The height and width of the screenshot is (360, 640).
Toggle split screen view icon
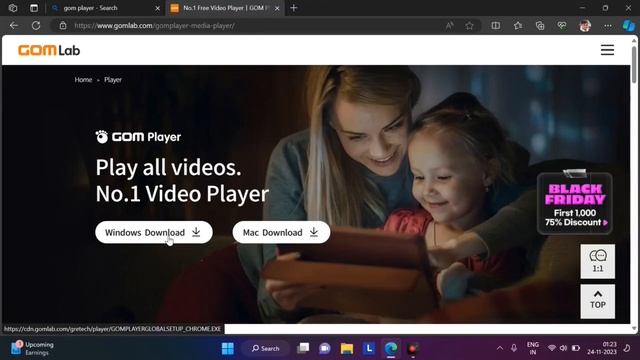pos(496,26)
